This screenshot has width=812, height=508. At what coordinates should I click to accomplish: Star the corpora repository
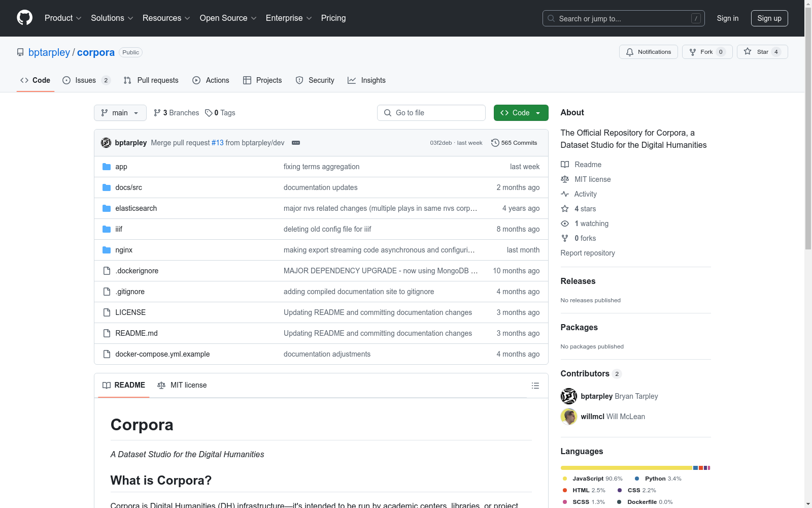[x=762, y=52]
